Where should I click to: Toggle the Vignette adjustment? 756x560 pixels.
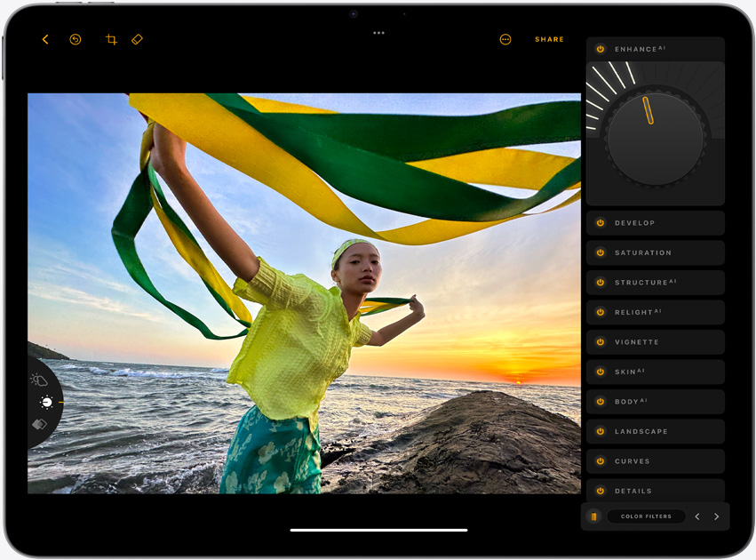600,341
